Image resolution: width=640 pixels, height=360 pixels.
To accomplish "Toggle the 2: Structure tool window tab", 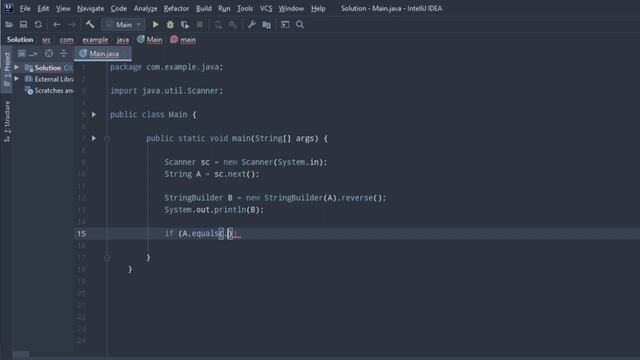I will 7,121.
